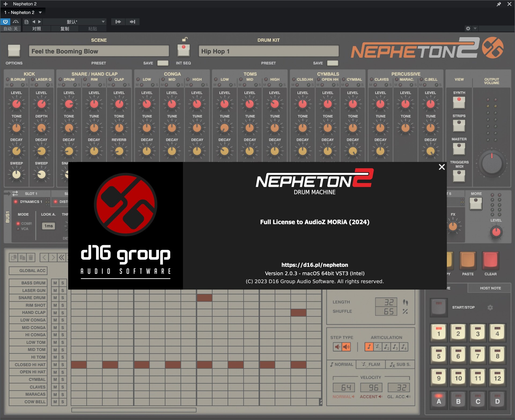Copy pattern with the sequencer copy icon
Viewport: 515px width, 420px height.
pos(13,258)
